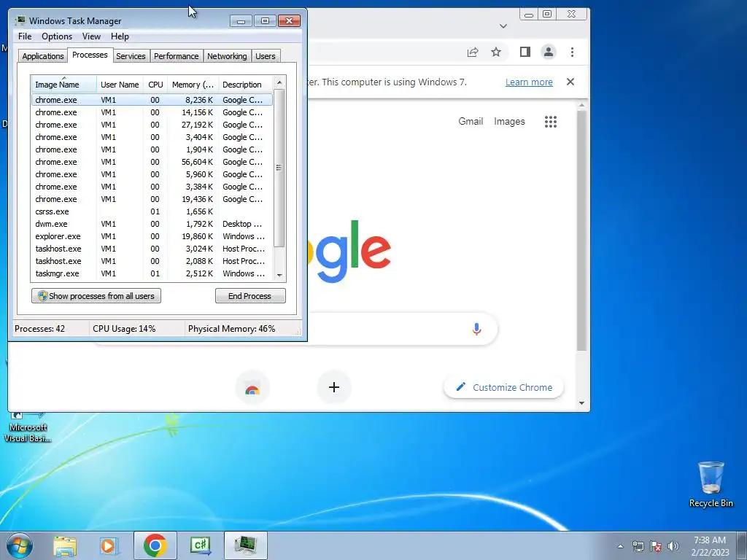This screenshot has width=747, height=560.
Task: Select Microsoft Visual Basic desktop shortcut
Action: click(x=27, y=427)
